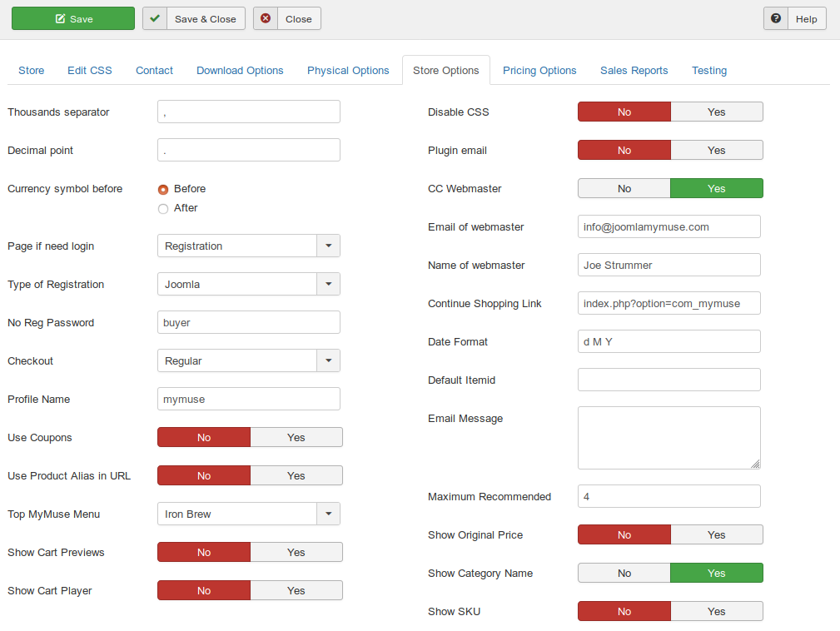Image resolution: width=840 pixels, height=631 pixels.
Task: Click the checkmark icon on Save & Close
Action: pos(155,18)
